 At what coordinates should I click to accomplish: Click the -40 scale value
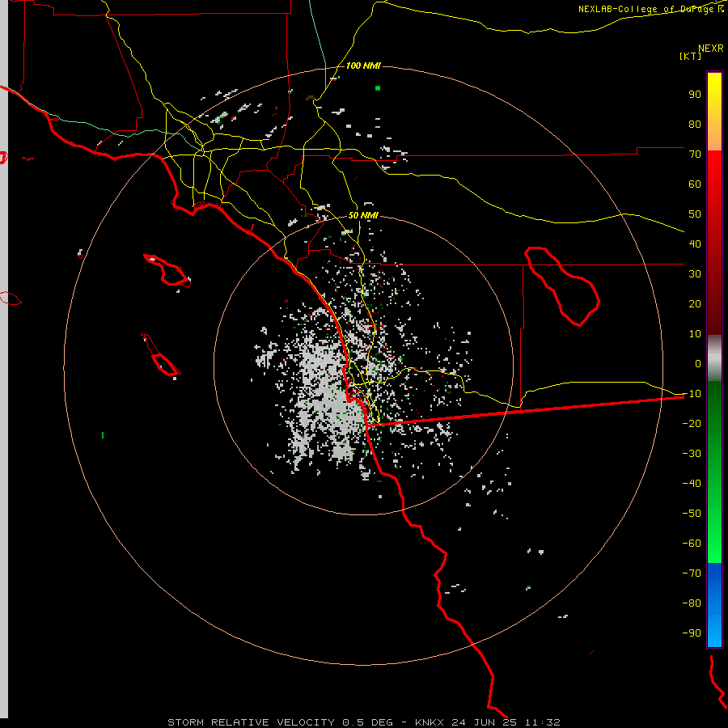692,484
